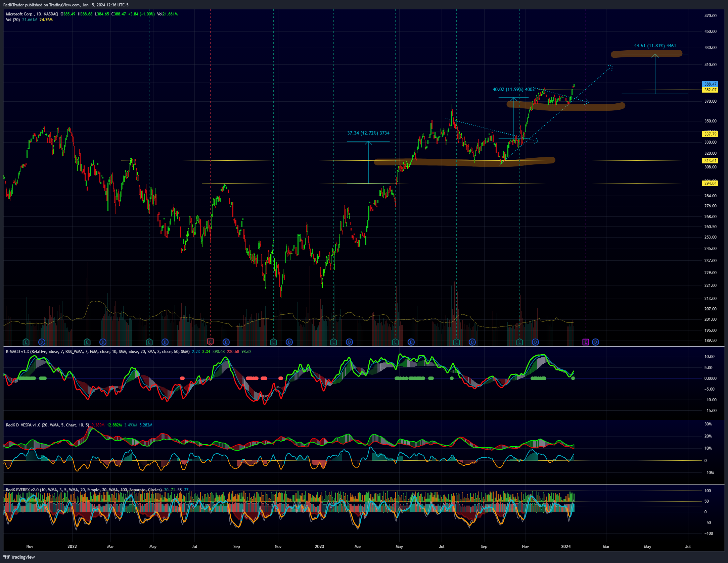Click the 44.61 (11.81%) 4461 measurement label
Viewport: 728px width, 563px height.
655,46
